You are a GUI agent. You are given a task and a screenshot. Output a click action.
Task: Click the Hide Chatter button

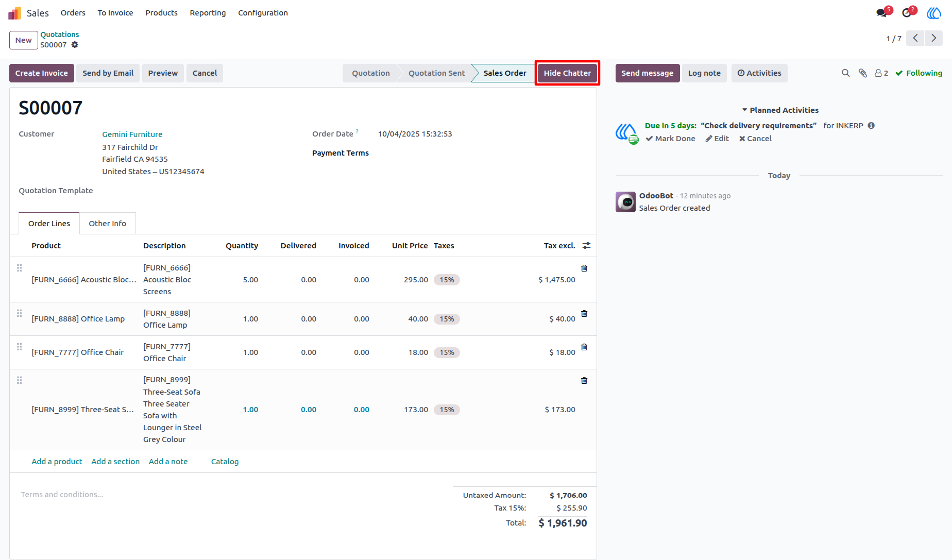coord(567,73)
